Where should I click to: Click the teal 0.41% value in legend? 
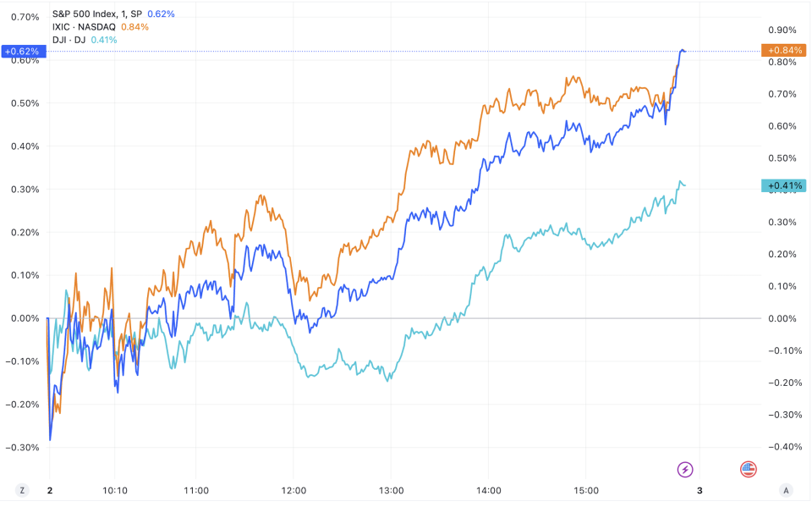pos(104,39)
